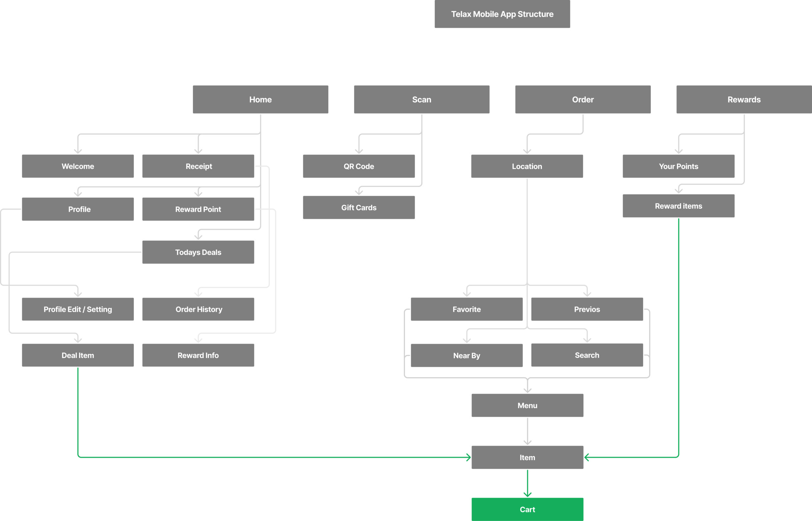812x521 pixels.
Task: Select the Search box
Action: [x=587, y=355]
